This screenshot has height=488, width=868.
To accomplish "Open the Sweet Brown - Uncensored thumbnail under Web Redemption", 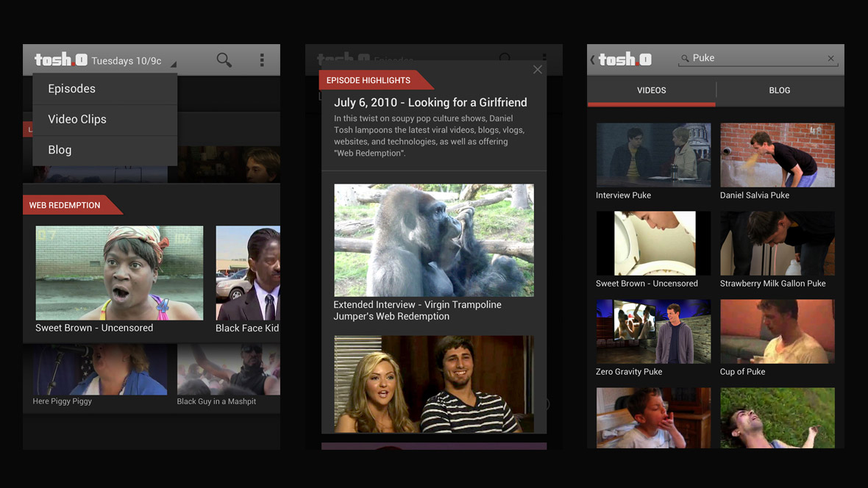I will pyautogui.click(x=119, y=273).
